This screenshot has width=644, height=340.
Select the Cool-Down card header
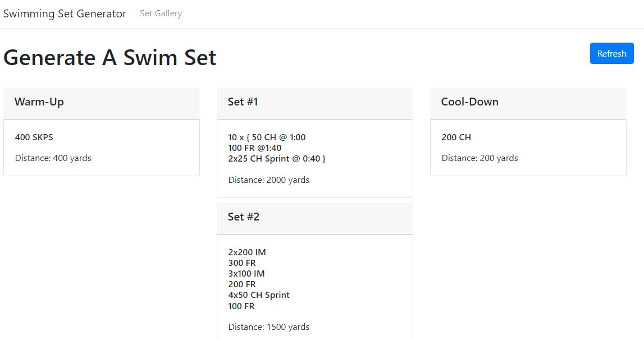[471, 102]
